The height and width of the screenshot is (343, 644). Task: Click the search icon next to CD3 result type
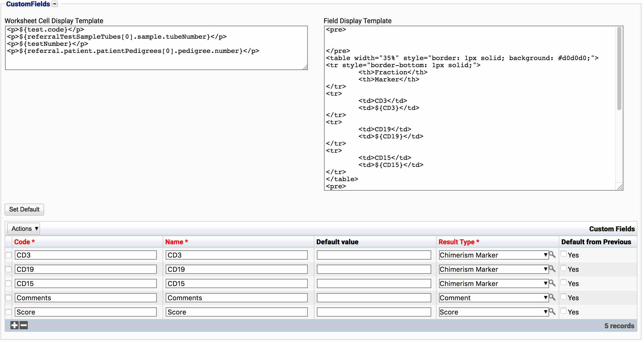pos(553,256)
